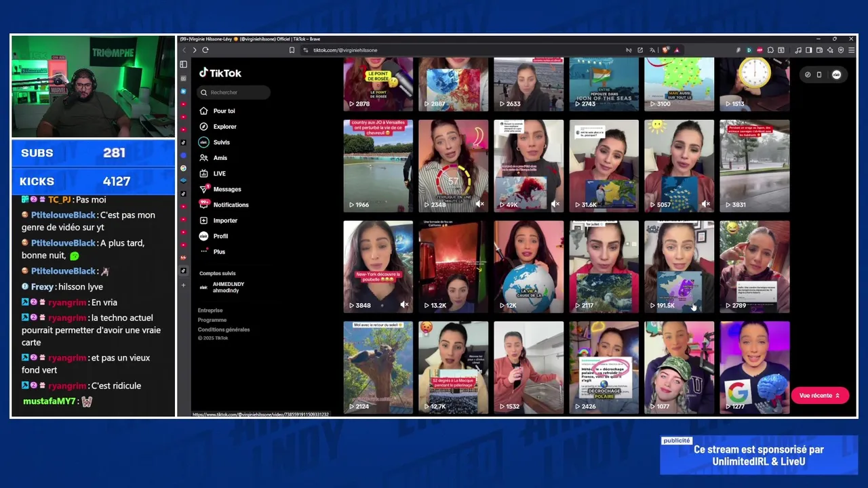This screenshot has height=488, width=868.
Task: Open the extensions puzzle icon
Action: point(770,50)
